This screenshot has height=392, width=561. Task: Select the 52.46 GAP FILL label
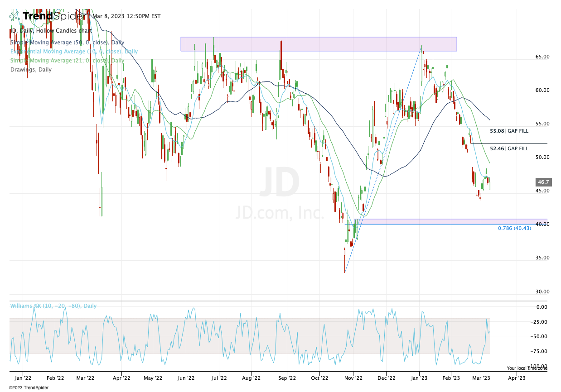coord(509,148)
